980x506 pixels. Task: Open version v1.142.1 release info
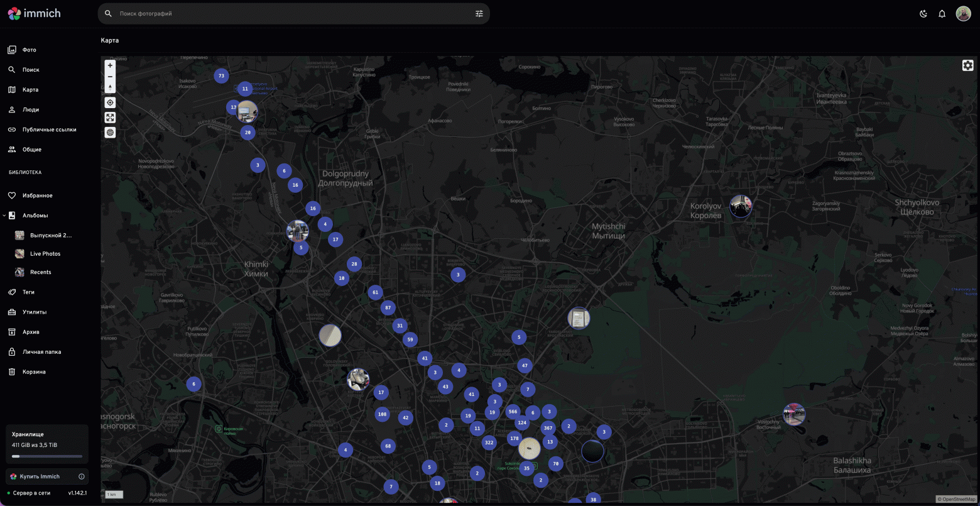pos(77,493)
